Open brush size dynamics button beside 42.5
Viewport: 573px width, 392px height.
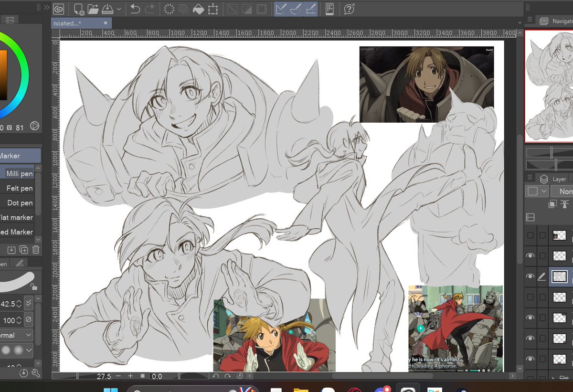[x=29, y=303]
